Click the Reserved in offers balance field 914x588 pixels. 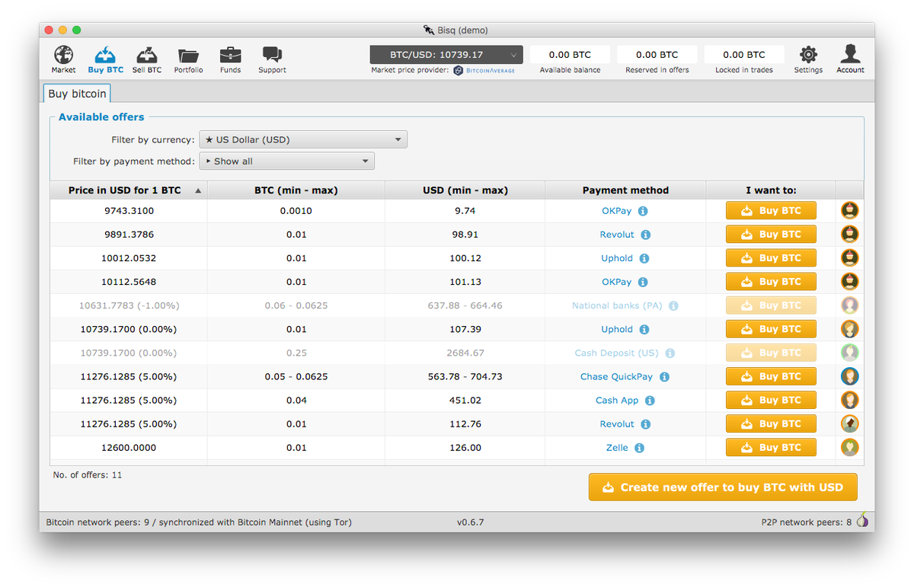pyautogui.click(x=657, y=55)
